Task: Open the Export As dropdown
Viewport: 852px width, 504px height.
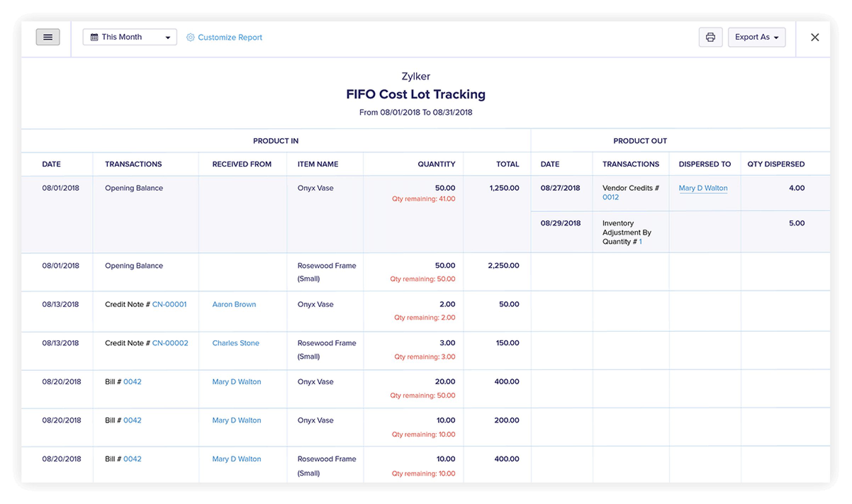Action: (757, 37)
